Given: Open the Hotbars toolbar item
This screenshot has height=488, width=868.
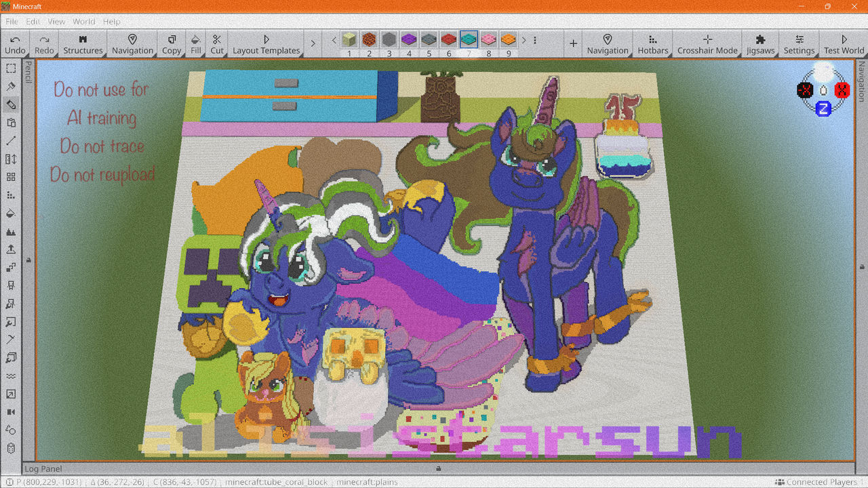Looking at the screenshot, I should click(652, 45).
